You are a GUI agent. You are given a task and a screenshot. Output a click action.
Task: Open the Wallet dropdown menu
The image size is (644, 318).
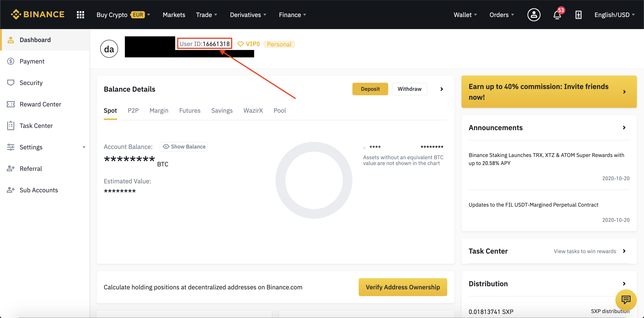coord(464,14)
